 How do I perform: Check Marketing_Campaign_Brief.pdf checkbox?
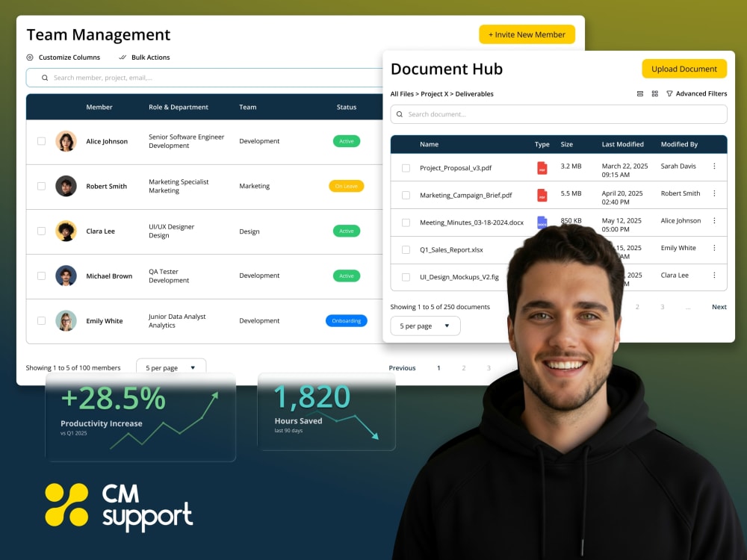point(406,195)
